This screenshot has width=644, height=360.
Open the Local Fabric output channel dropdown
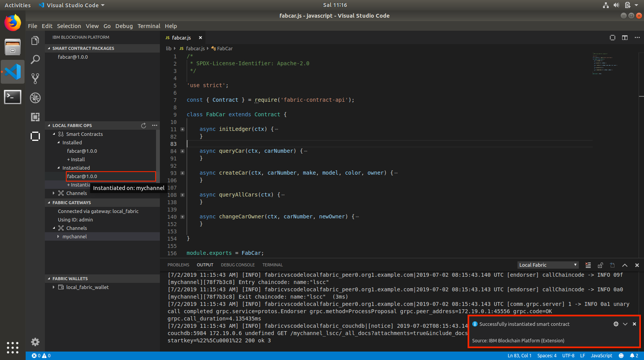click(548, 265)
